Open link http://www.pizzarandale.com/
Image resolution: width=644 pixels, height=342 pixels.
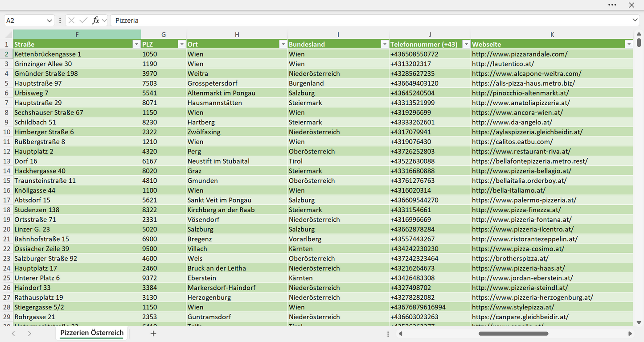pyautogui.click(x=520, y=54)
